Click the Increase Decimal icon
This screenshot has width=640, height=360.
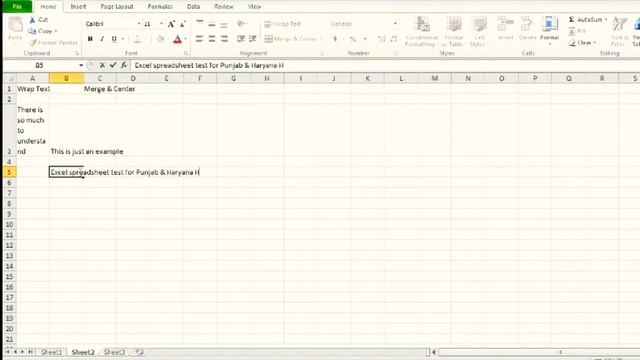click(381, 39)
